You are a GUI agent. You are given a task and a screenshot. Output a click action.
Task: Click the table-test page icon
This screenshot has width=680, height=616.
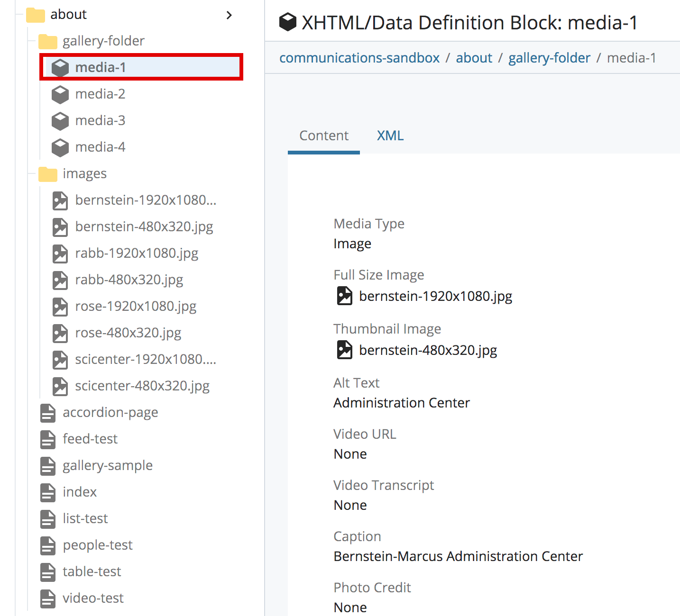point(48,572)
